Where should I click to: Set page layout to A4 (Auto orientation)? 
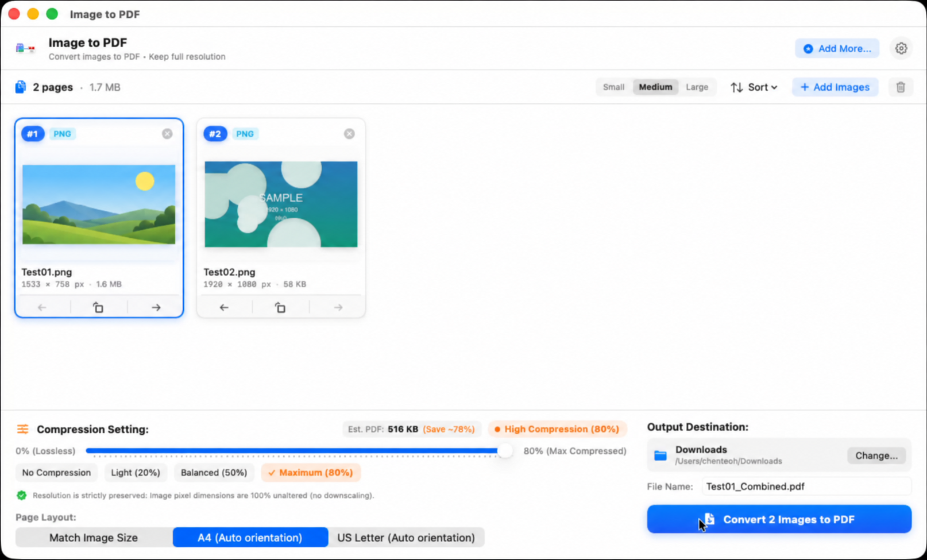click(250, 538)
